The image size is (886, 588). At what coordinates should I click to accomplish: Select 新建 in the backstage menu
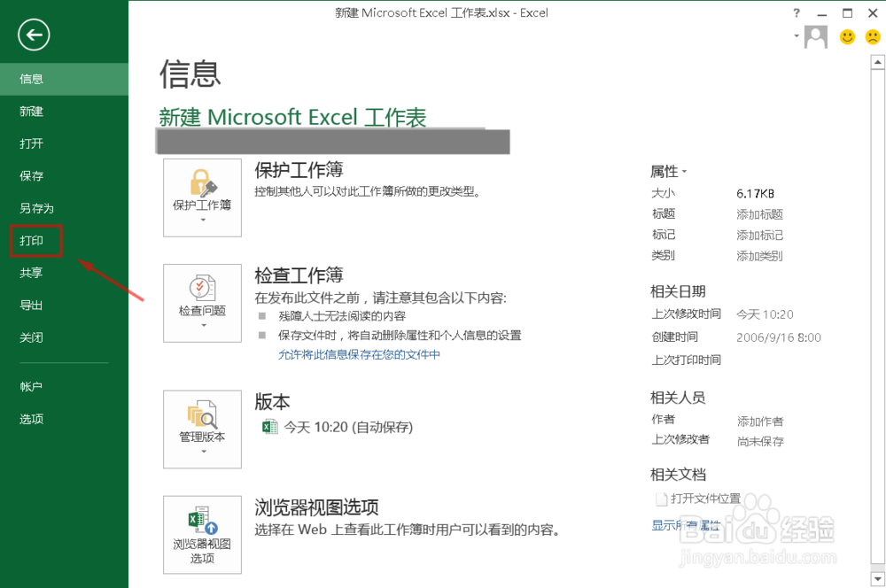click(64, 112)
